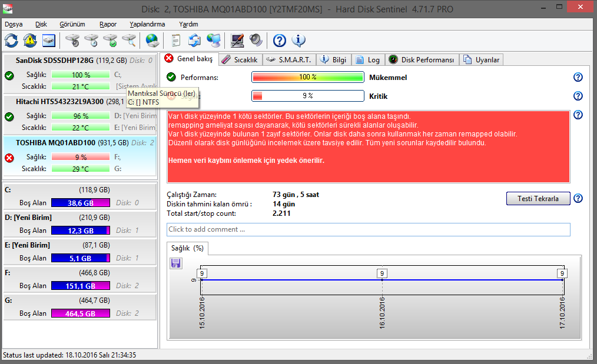The image size is (597, 364).
Task: Click the monitor with screwdriver configuration icon
Action: tap(237, 41)
